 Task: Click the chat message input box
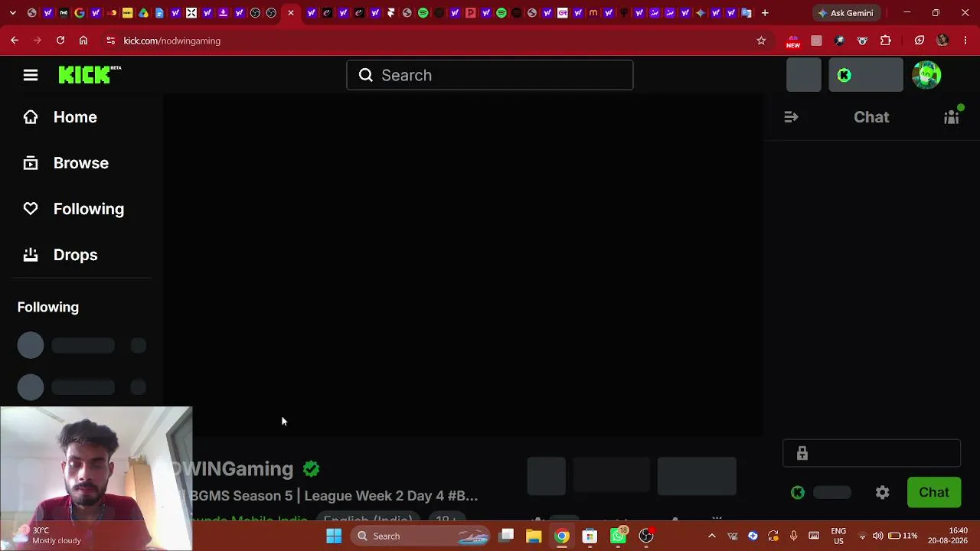[871, 453]
